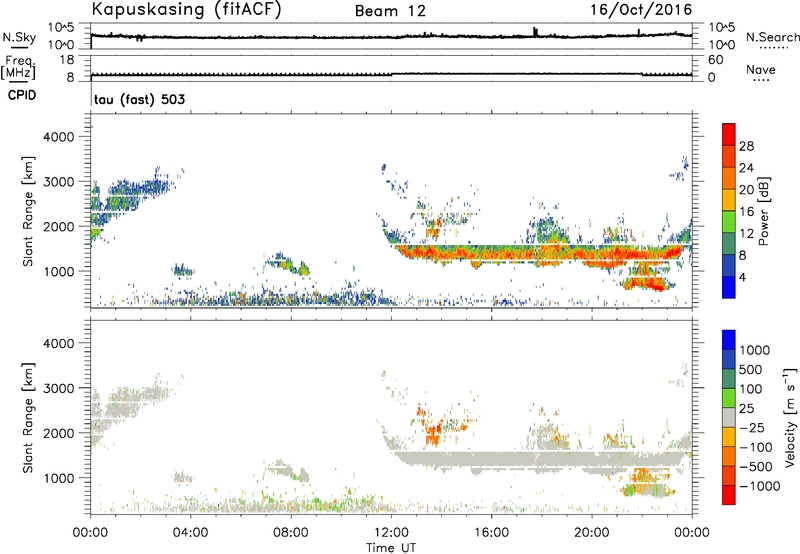
Task: Click the gray segment of velocity color bar
Action: (x=729, y=417)
